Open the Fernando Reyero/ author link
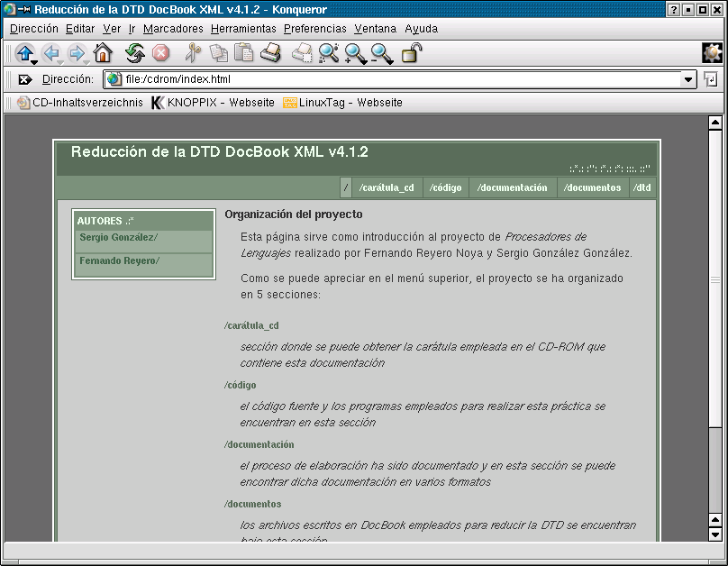Image resolution: width=728 pixels, height=566 pixels. (x=119, y=260)
